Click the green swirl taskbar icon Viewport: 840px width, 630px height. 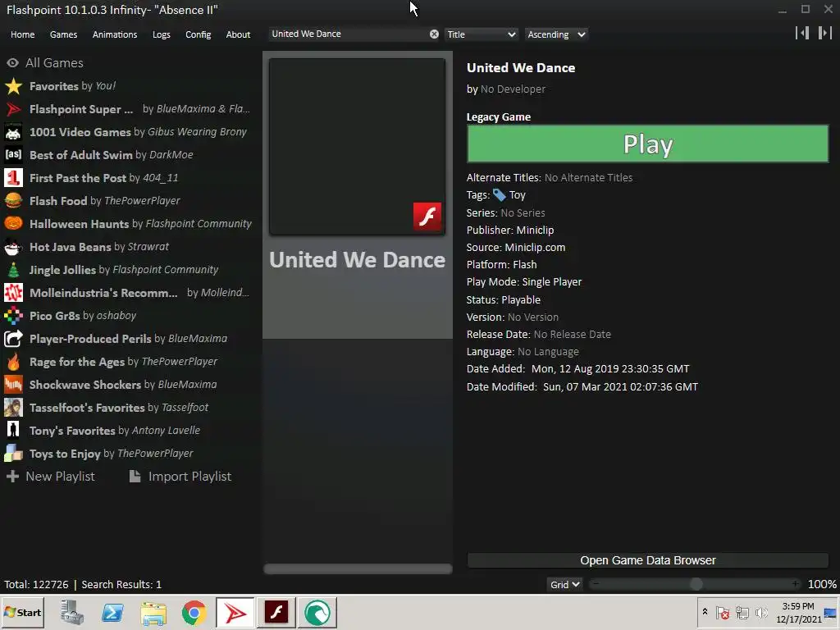click(317, 612)
